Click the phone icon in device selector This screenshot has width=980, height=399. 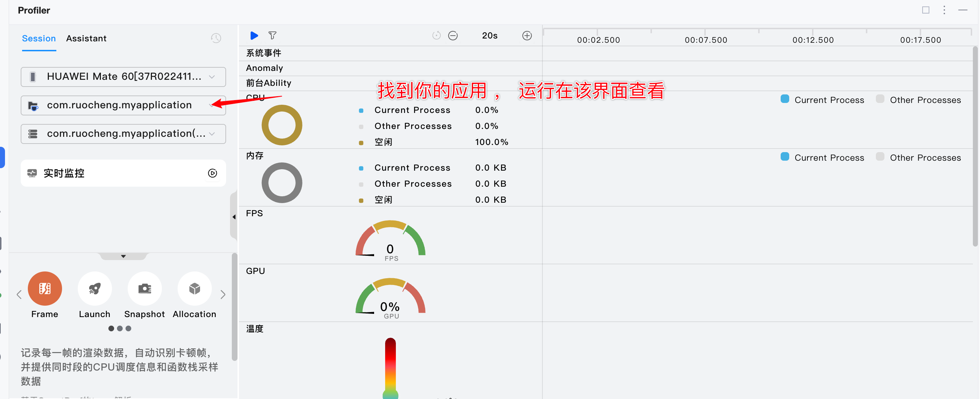pyautogui.click(x=33, y=77)
